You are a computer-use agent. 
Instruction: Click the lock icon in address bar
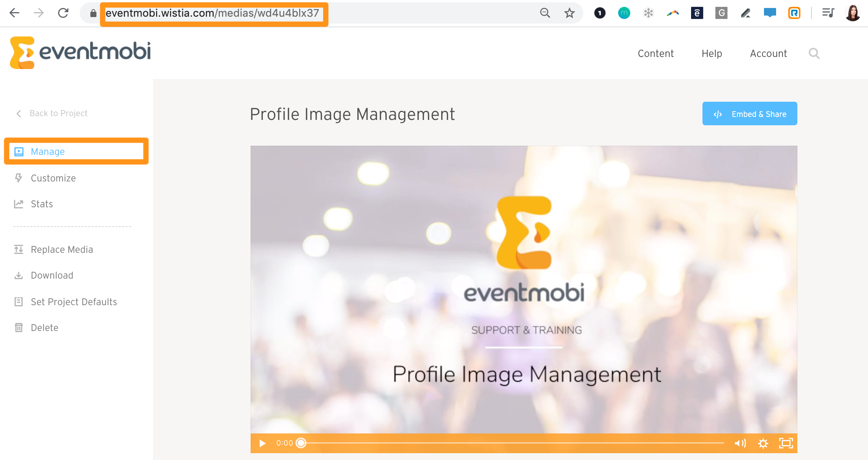(x=93, y=13)
